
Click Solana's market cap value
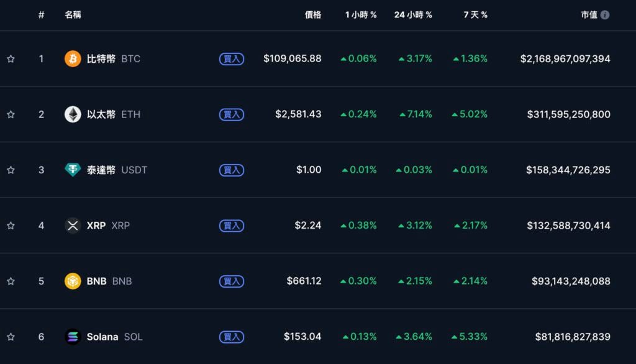[572, 337]
